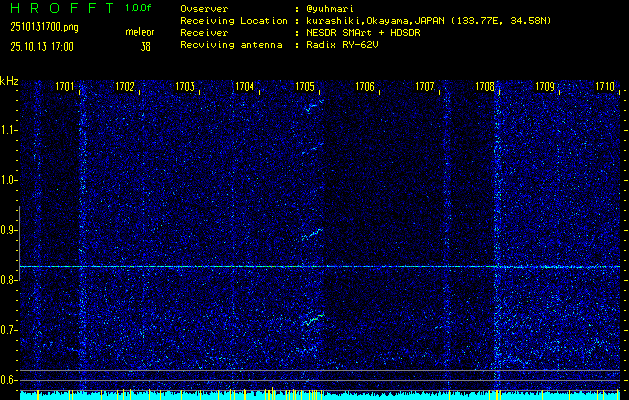The image size is (629, 400).
Task: Click the 1710 time marker
Action: [x=605, y=87]
